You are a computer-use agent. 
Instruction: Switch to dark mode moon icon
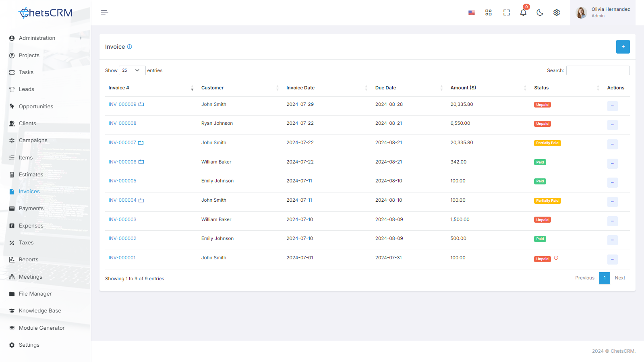click(540, 13)
